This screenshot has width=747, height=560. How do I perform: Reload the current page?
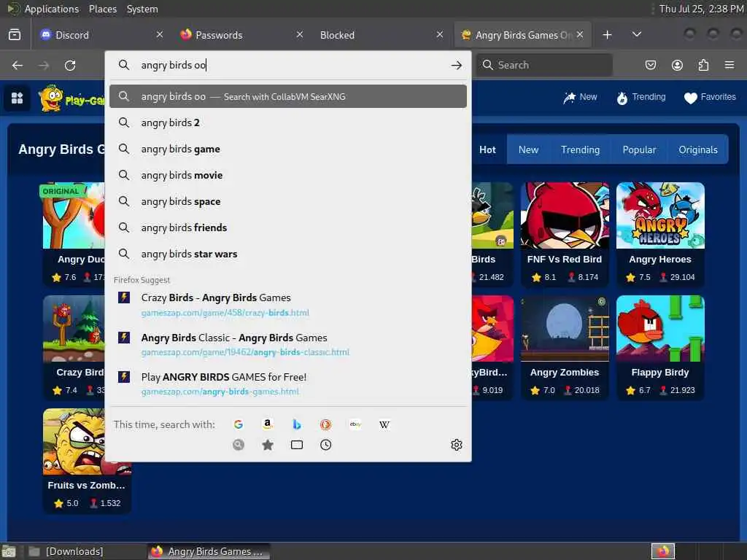(x=70, y=65)
